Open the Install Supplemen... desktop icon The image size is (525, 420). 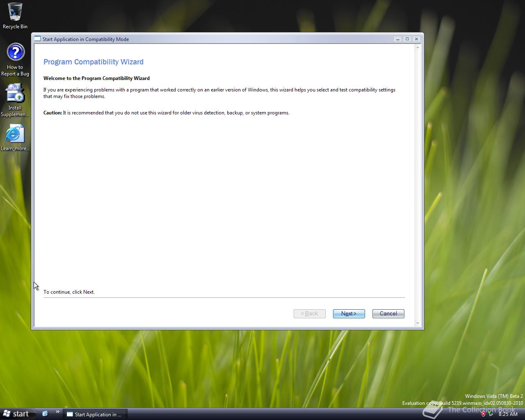point(15,100)
